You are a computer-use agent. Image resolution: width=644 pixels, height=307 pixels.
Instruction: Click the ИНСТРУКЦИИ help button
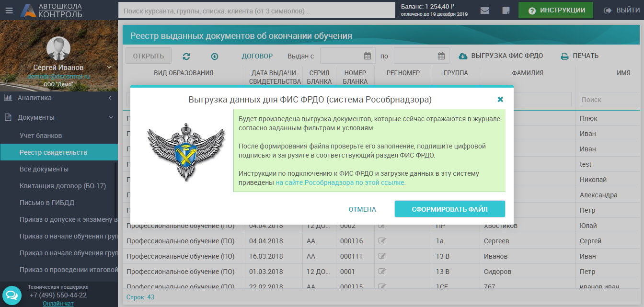[x=556, y=10]
